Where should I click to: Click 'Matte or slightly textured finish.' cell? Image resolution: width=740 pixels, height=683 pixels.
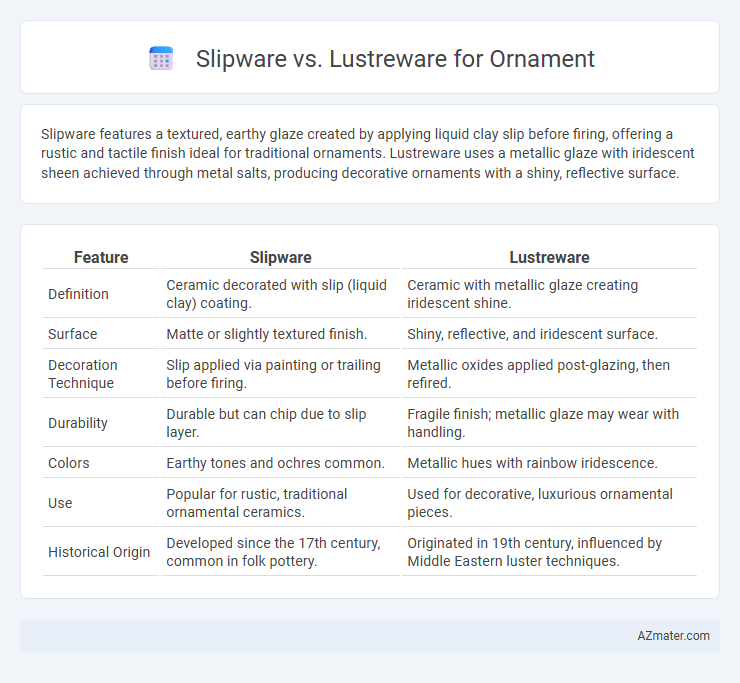tap(280, 334)
